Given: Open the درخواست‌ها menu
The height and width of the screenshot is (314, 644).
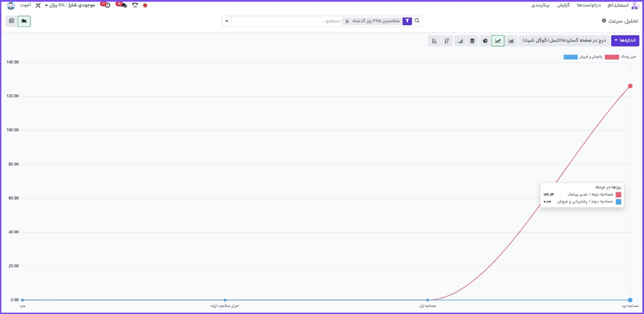Looking at the screenshot, I should [589, 5].
